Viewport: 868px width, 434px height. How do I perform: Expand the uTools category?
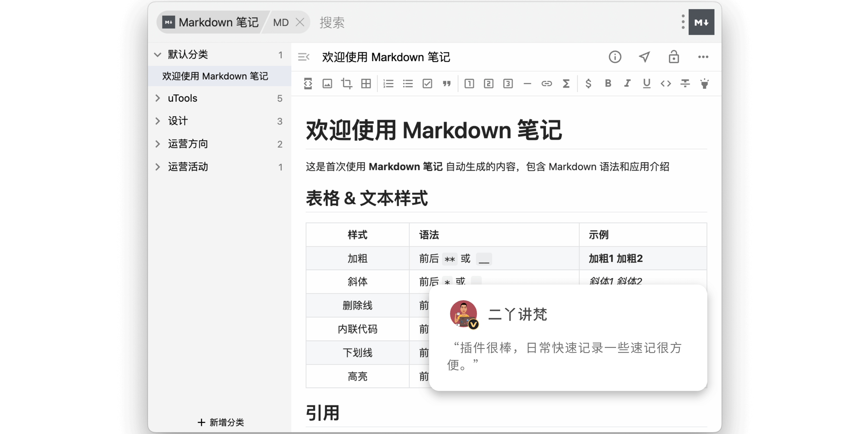pyautogui.click(x=157, y=98)
